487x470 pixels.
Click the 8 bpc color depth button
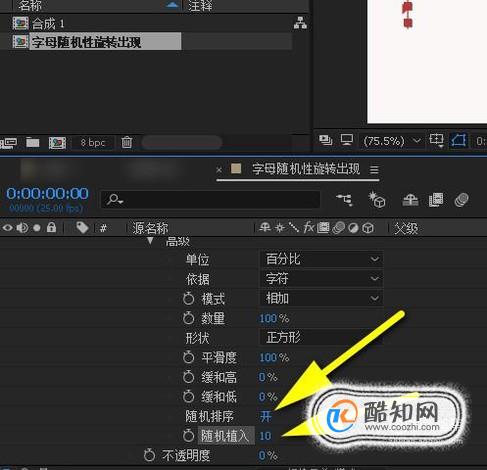click(x=93, y=143)
